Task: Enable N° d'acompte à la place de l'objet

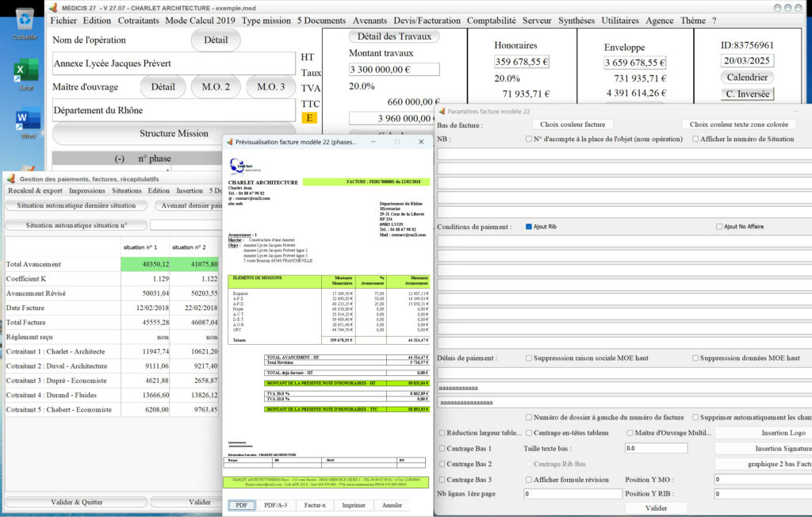Action: 529,139
